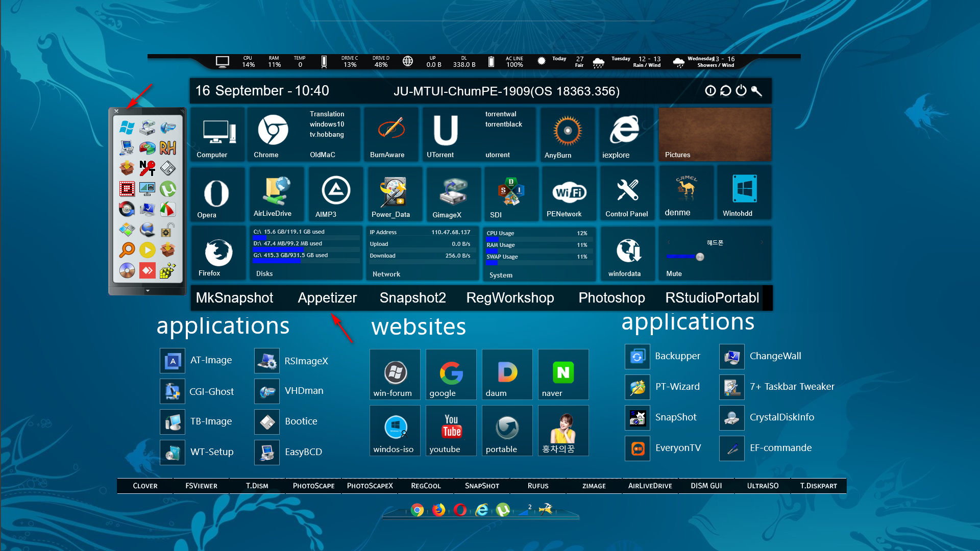This screenshot has width=980, height=551.
Task: Open the Opera tile
Action: pos(217,194)
